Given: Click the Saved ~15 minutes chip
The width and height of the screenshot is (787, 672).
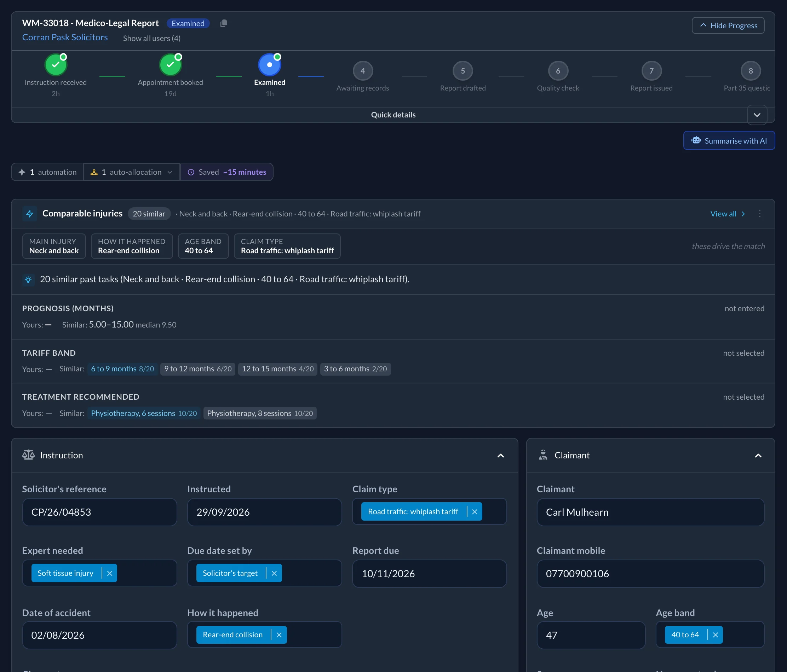Looking at the screenshot, I should 227,172.
